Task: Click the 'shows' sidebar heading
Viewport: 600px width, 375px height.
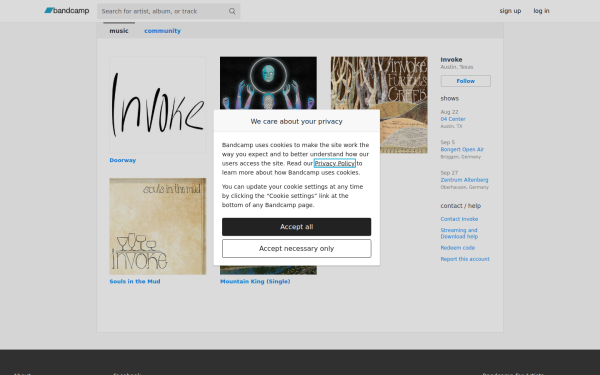Action: pyautogui.click(x=450, y=98)
